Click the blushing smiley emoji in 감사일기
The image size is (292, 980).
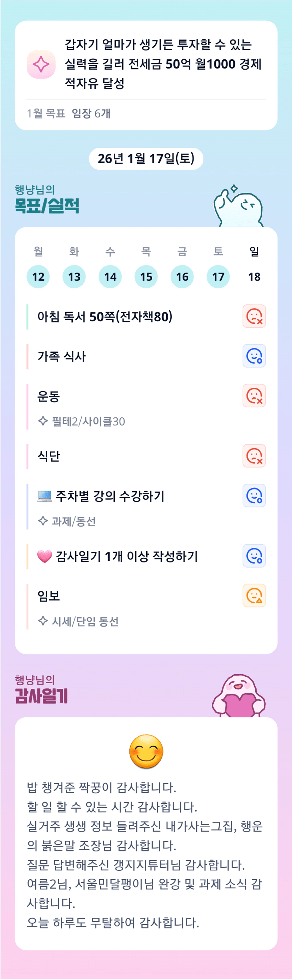click(146, 752)
